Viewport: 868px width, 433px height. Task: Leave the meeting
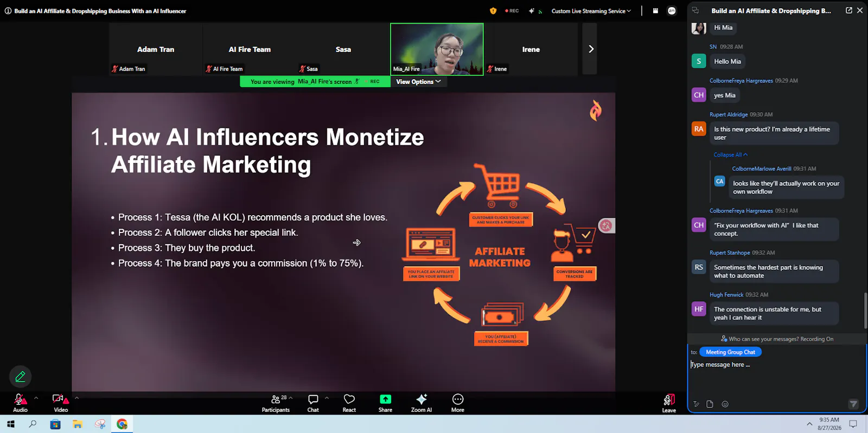pos(669,403)
